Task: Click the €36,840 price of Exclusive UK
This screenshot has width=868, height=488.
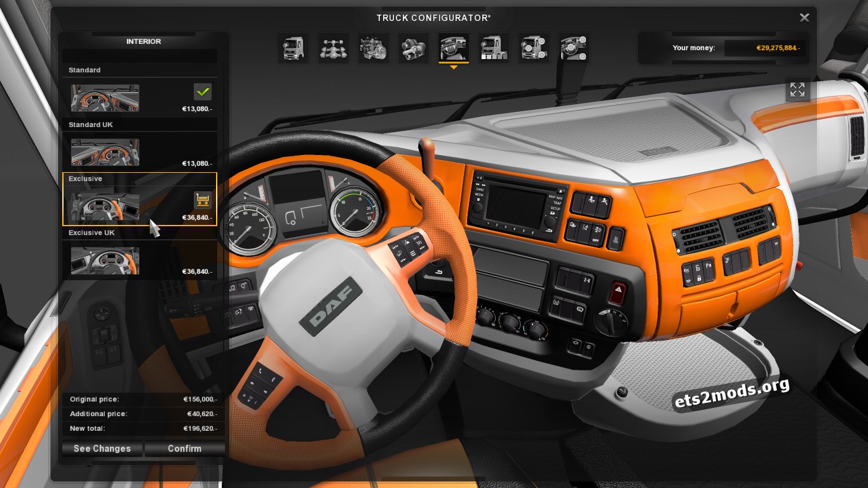Action: tap(197, 272)
